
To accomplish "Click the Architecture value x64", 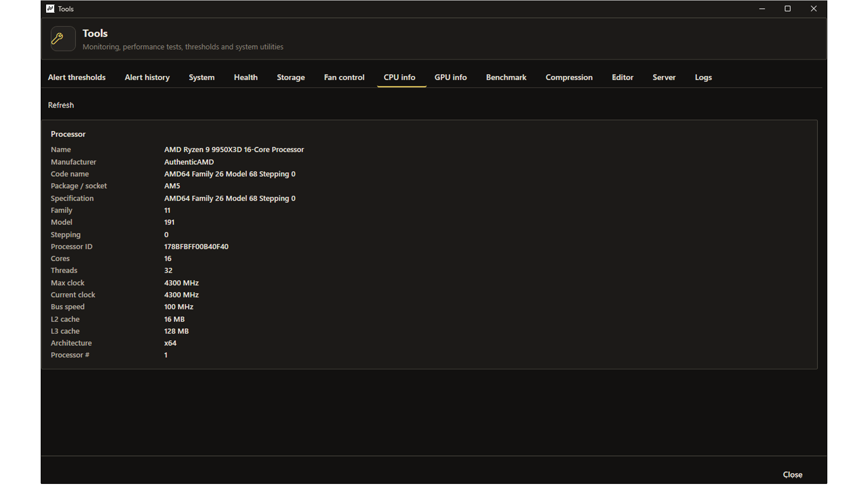I will 170,343.
